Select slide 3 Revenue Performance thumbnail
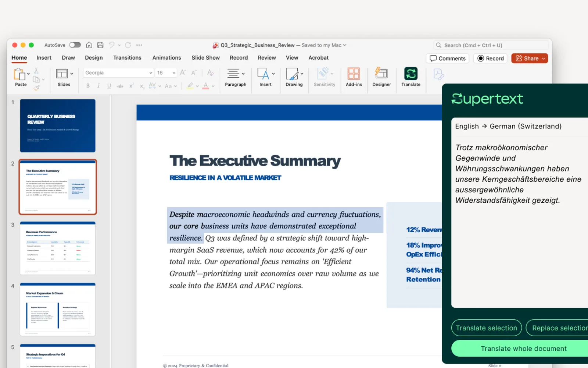This screenshot has width=588, height=368. point(58,248)
